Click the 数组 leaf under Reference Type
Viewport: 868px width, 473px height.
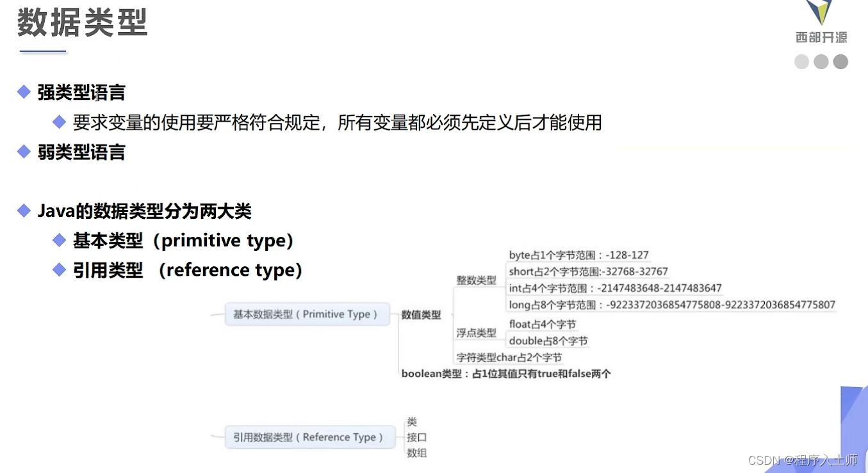click(416, 453)
